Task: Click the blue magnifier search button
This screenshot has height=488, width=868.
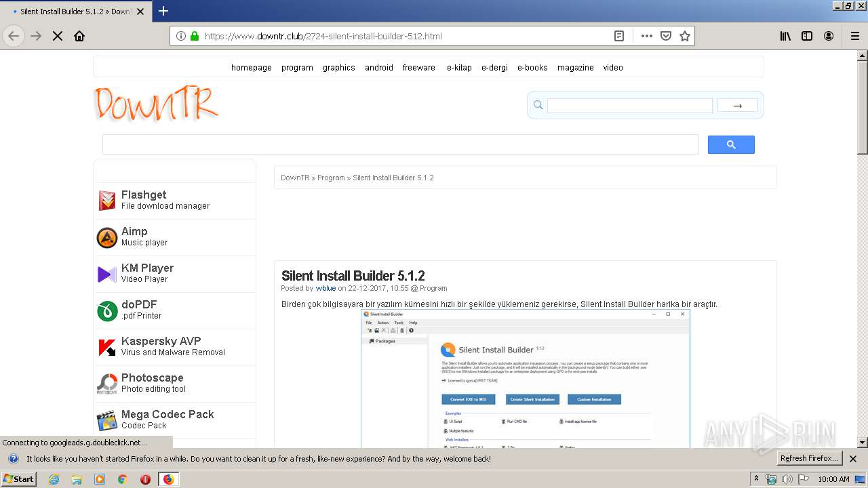Action: [x=731, y=144]
